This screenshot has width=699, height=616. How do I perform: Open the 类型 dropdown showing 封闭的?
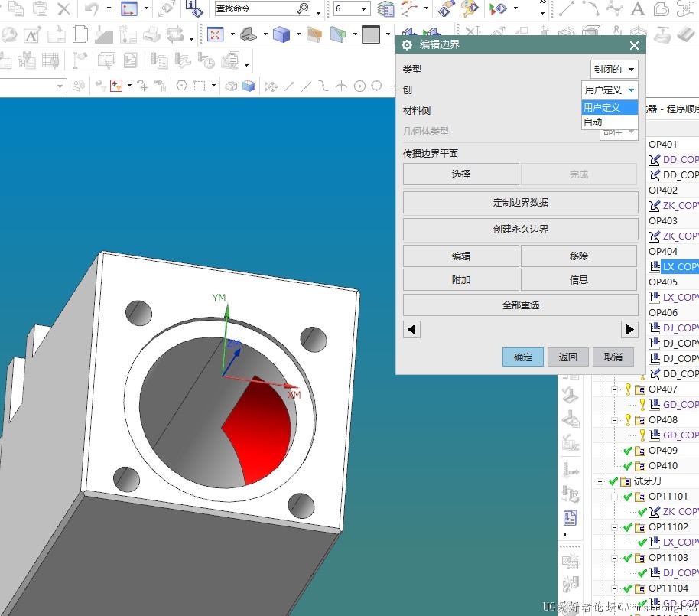pyautogui.click(x=614, y=69)
